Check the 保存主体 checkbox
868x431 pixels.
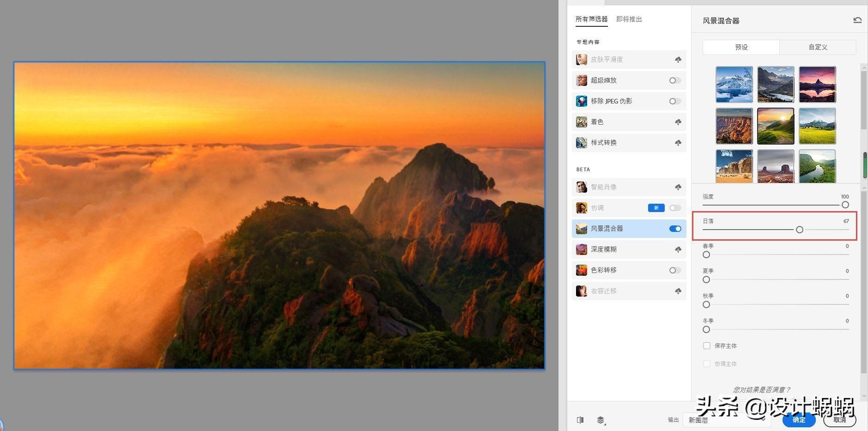pos(706,345)
